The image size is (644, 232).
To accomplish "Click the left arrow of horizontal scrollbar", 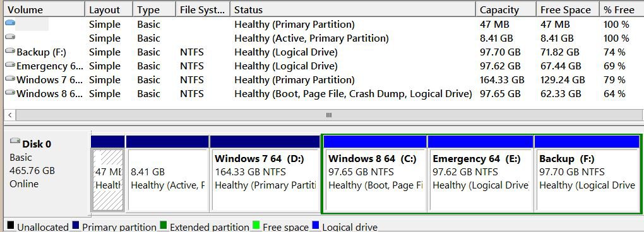I will click(10, 115).
